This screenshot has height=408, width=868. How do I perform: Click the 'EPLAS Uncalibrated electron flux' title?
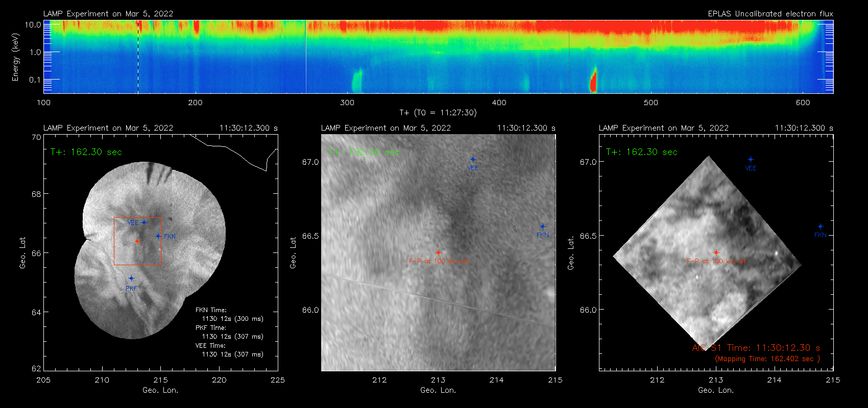[x=770, y=14]
